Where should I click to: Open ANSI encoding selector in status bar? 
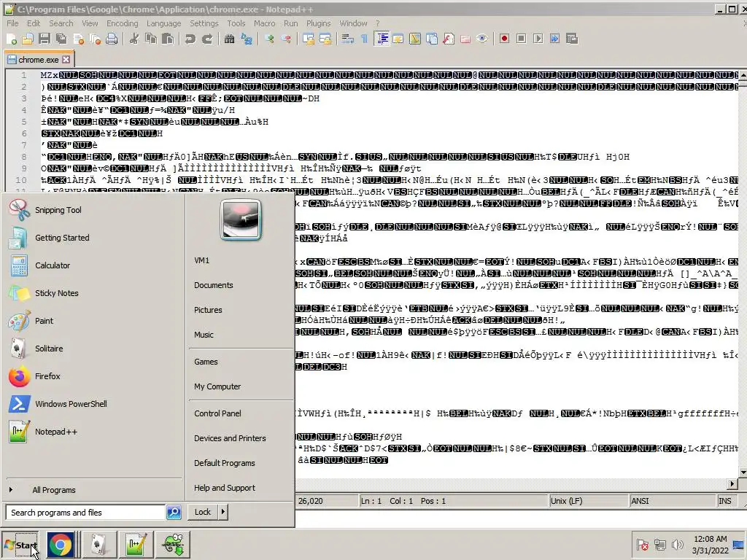click(672, 501)
